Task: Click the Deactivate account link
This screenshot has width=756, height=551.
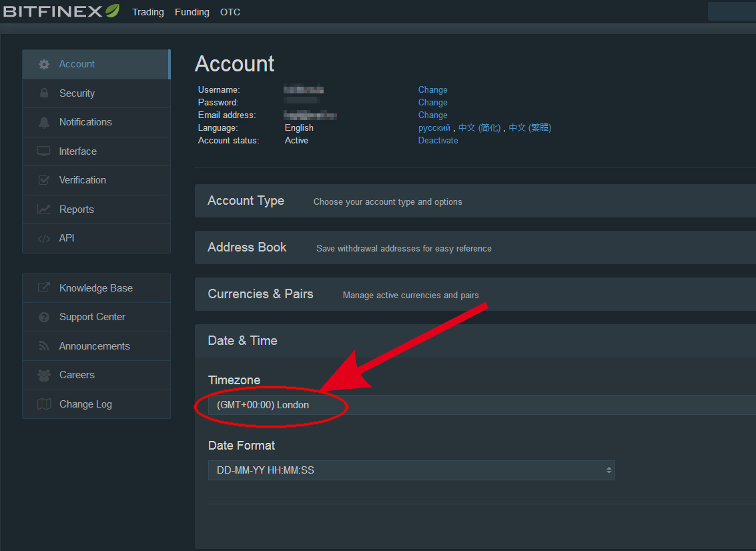Action: (438, 140)
